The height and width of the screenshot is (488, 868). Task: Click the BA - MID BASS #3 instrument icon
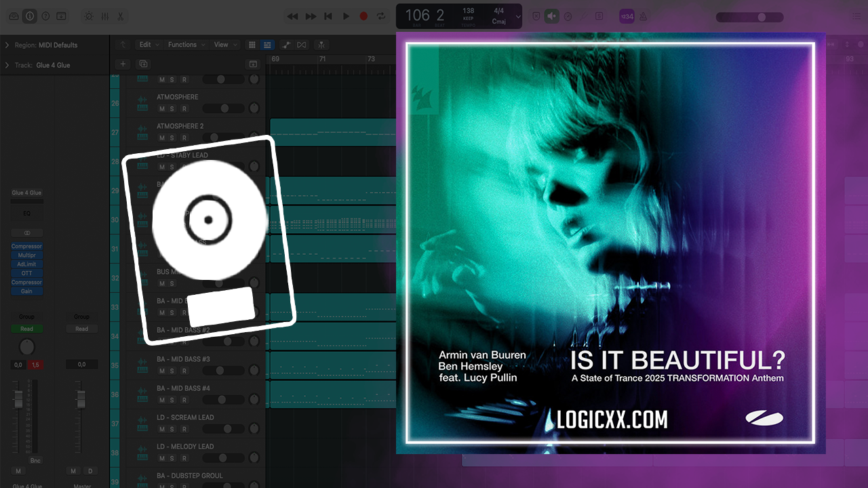[x=142, y=366]
